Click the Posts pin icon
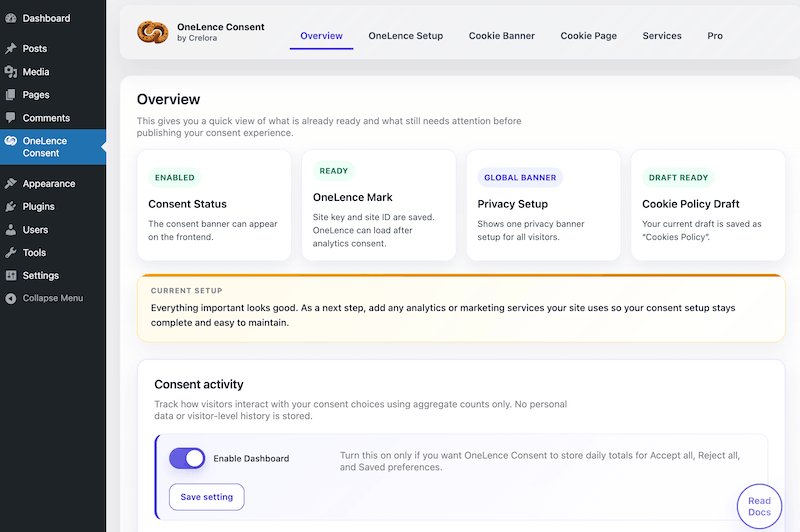 [11, 48]
